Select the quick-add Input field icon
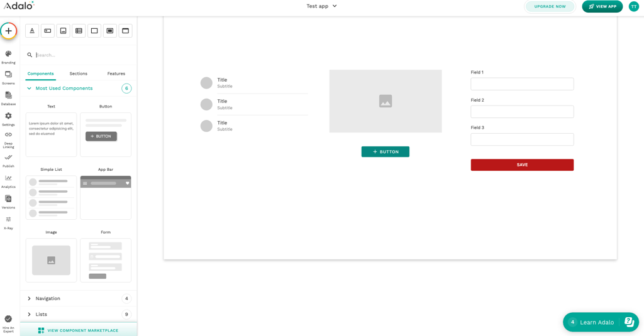Image resolution: width=644 pixels, height=336 pixels. [48, 31]
